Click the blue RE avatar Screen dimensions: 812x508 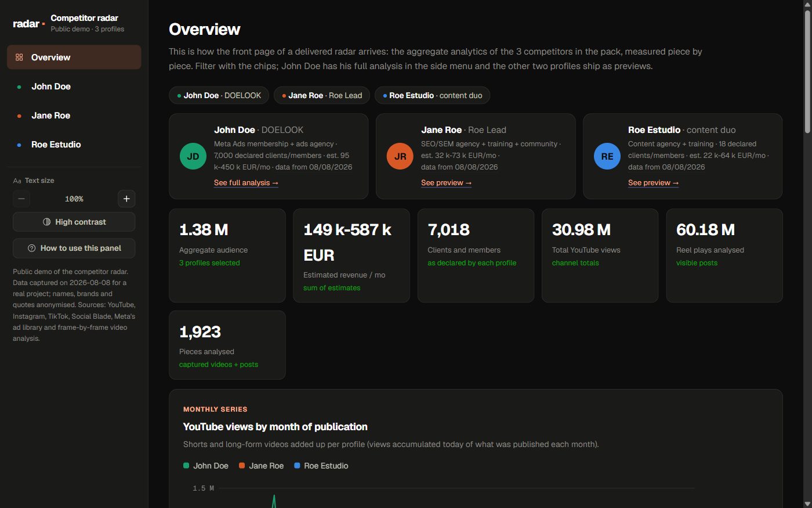pyautogui.click(x=607, y=156)
